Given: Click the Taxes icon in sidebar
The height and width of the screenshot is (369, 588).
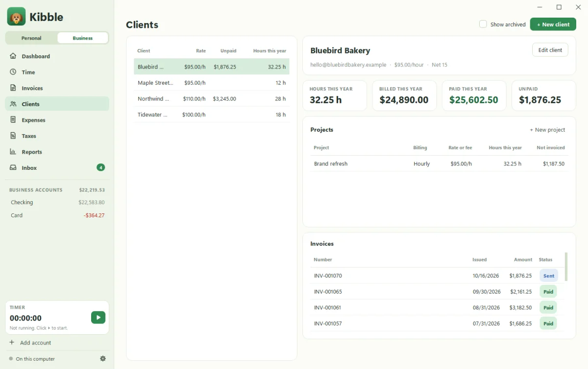Looking at the screenshot, I should (13, 136).
